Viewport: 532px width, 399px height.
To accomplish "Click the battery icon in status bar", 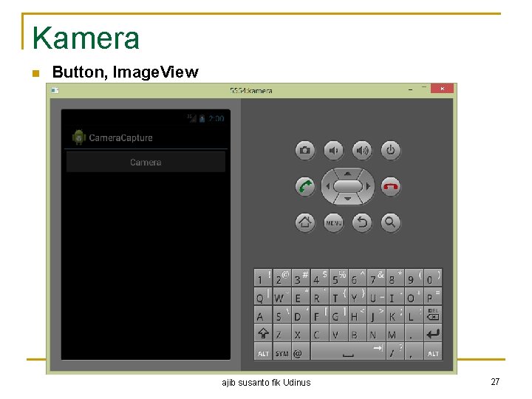I will (202, 118).
